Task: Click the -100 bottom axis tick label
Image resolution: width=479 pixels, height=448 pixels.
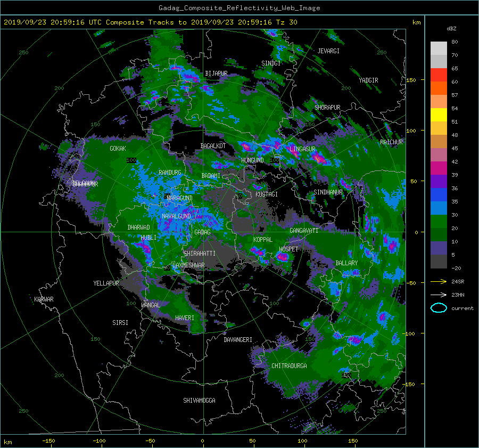Action: tap(99, 441)
